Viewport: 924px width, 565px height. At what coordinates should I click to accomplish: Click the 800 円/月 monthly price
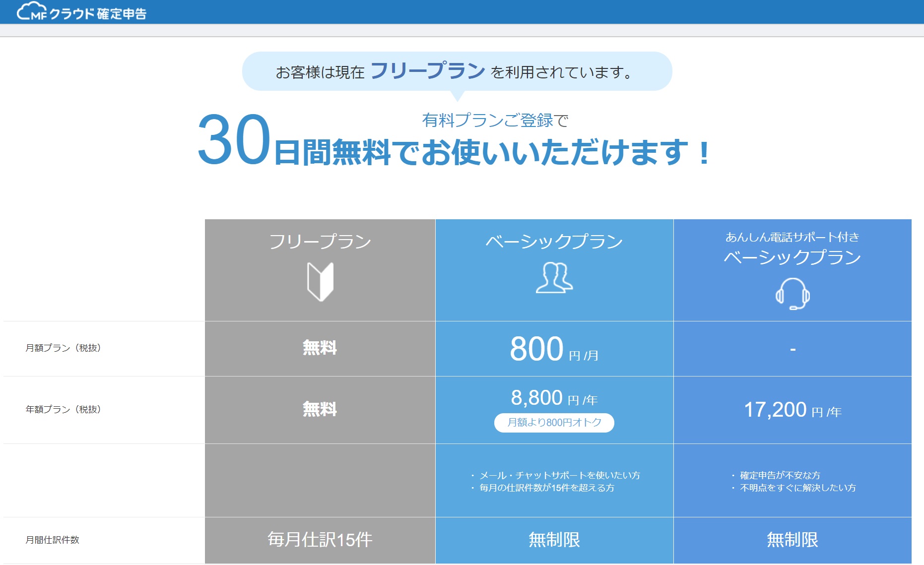pyautogui.click(x=554, y=349)
